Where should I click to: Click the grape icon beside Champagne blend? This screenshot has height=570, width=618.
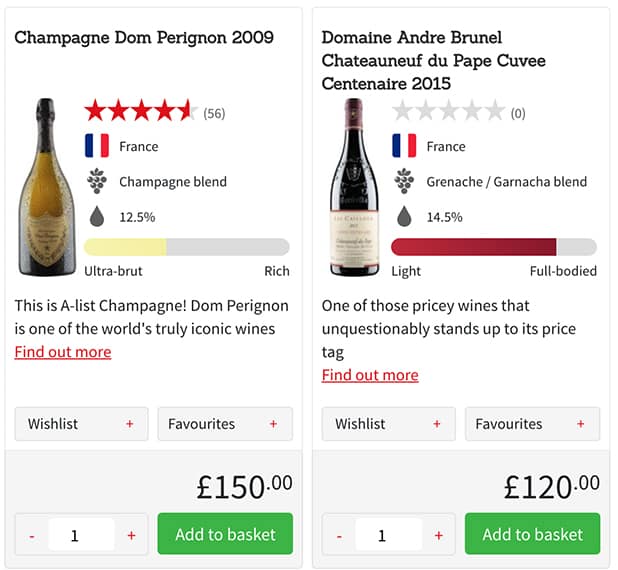click(97, 181)
